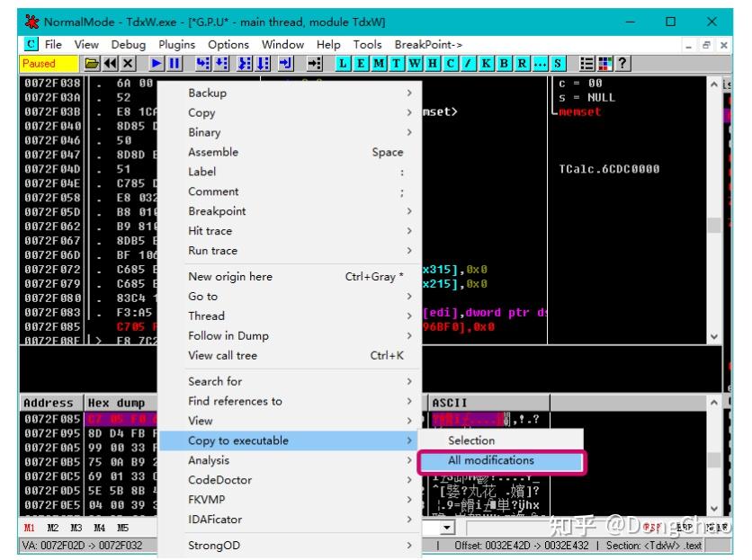
Task: Expand the Copy to executable submenu arrow
Action: coord(408,440)
